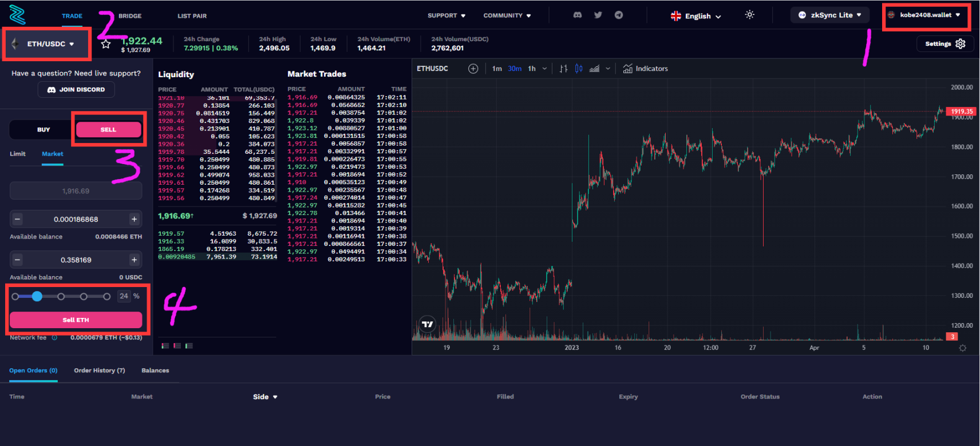980x446 pixels.
Task: Click the Join Discord button
Action: [76, 90]
